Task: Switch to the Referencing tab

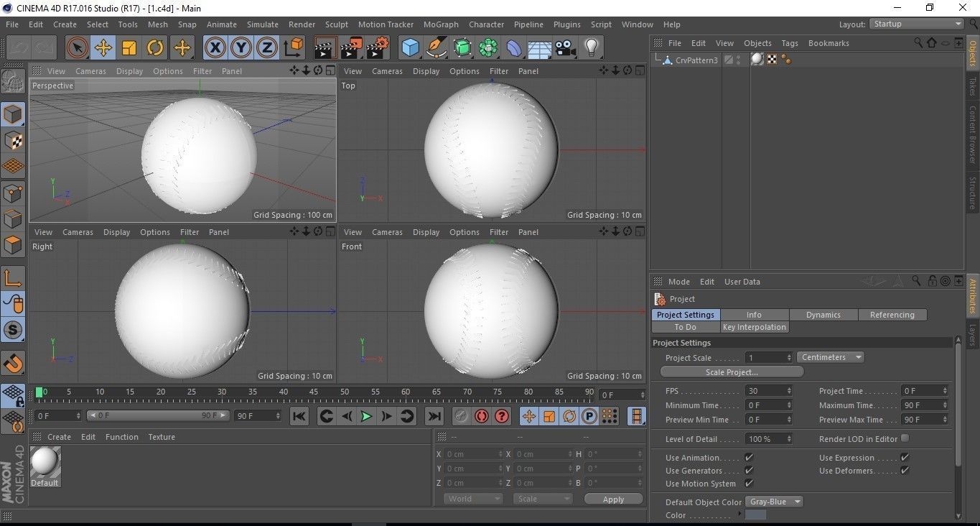Action: (x=892, y=315)
